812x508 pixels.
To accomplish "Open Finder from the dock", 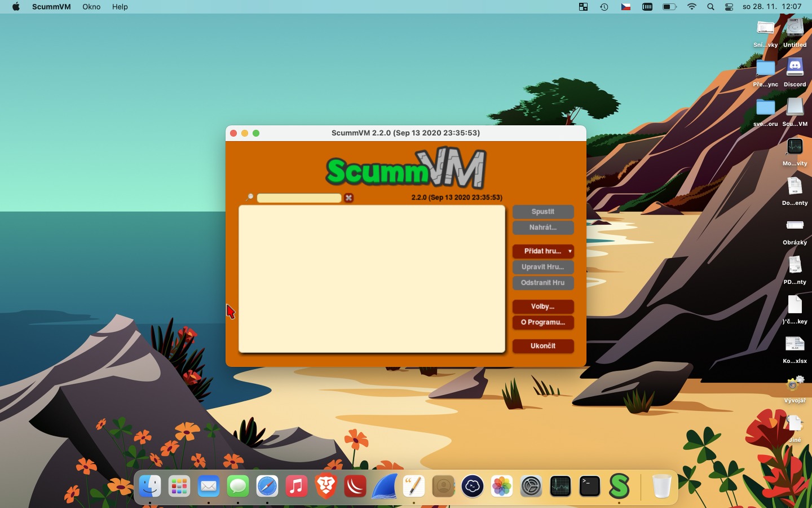I will coord(150,486).
